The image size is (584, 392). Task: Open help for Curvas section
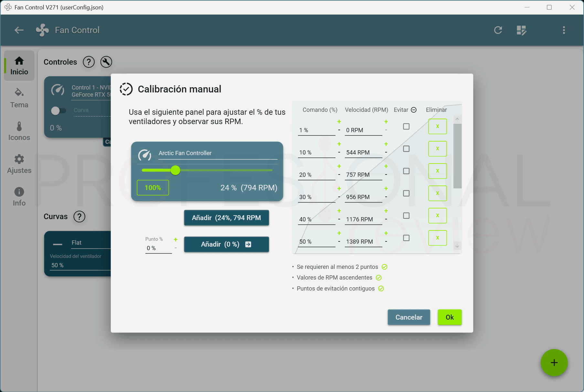coord(79,217)
